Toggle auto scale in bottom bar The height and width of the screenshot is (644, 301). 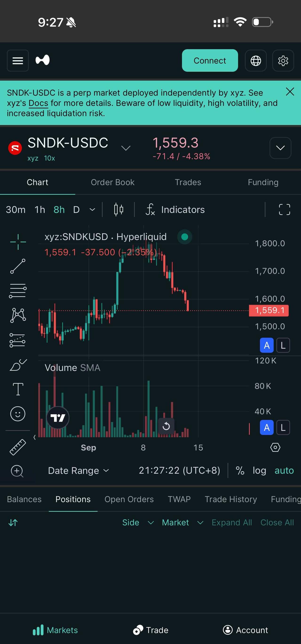pyautogui.click(x=284, y=470)
